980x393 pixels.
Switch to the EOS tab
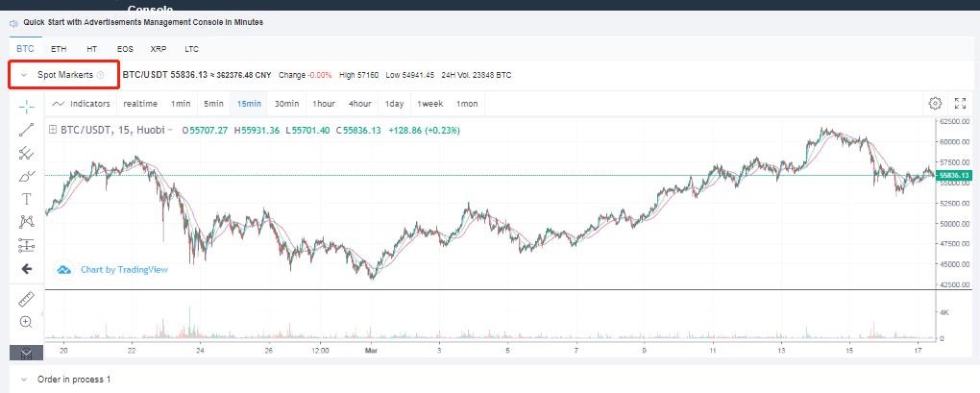125,49
